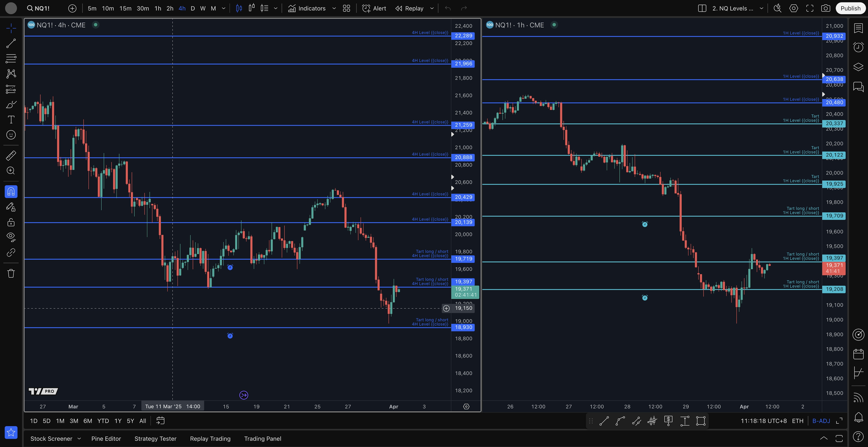The height and width of the screenshot is (447, 868).
Task: Click the 21,259 4H level price label
Action: pyautogui.click(x=463, y=125)
